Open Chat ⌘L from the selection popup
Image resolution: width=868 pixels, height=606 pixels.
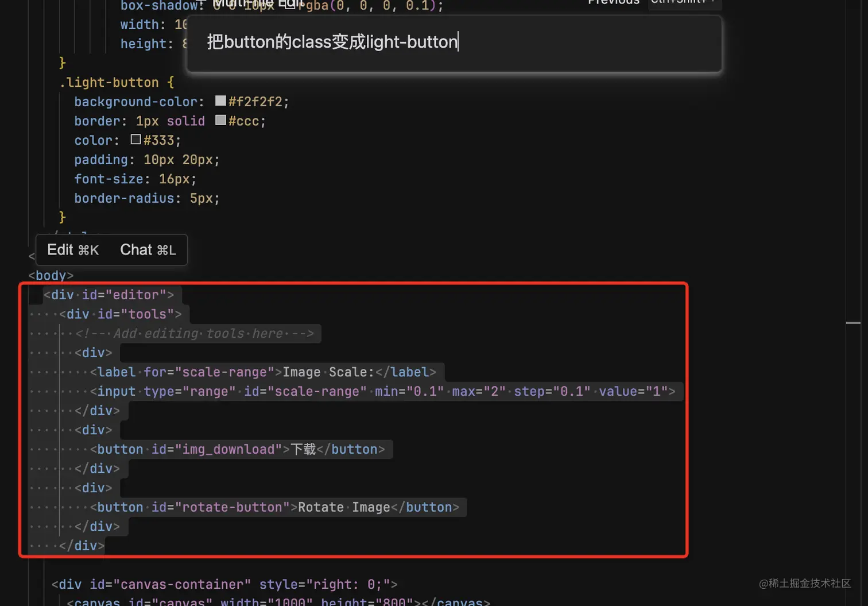pos(148,250)
